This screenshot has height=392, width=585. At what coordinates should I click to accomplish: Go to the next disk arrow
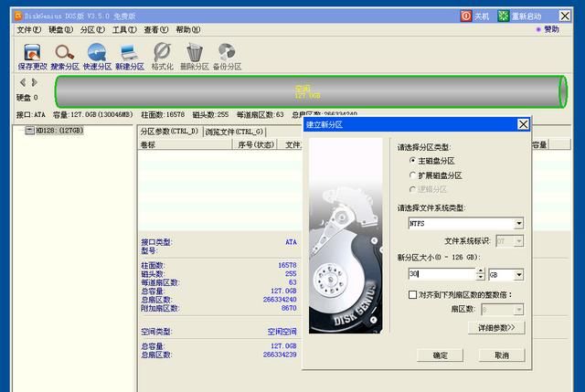coord(35,82)
